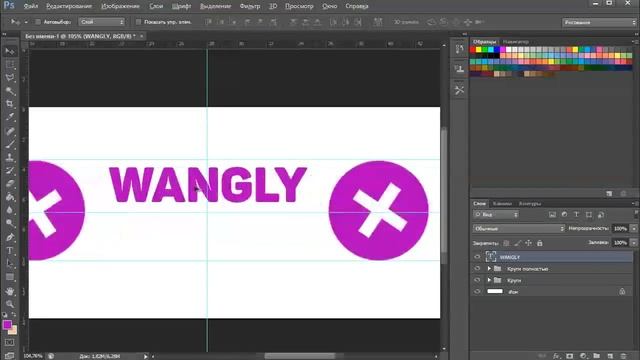The width and height of the screenshot is (640, 360).
Task: Enable the Автовыбор checkbox
Action: [x=38, y=22]
